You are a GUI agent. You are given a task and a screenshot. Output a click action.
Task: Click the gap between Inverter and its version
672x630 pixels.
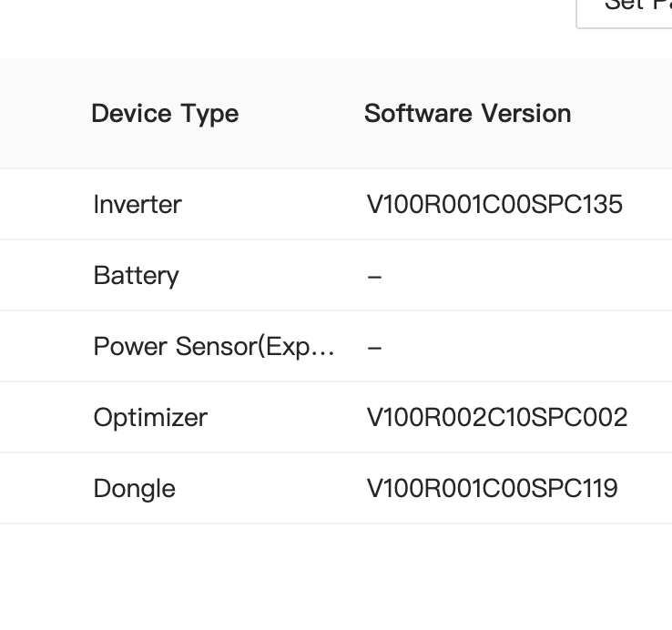coord(273,204)
